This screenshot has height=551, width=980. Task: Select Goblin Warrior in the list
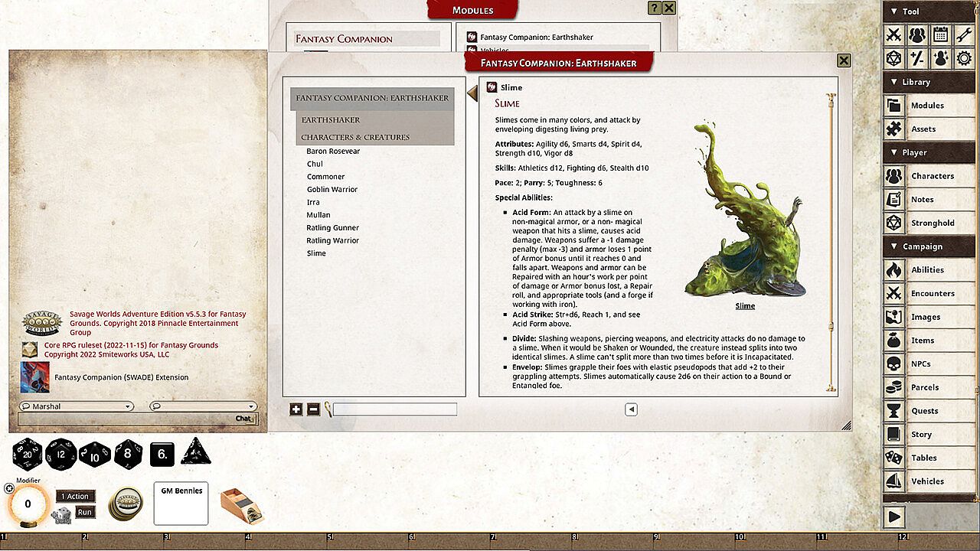(332, 190)
